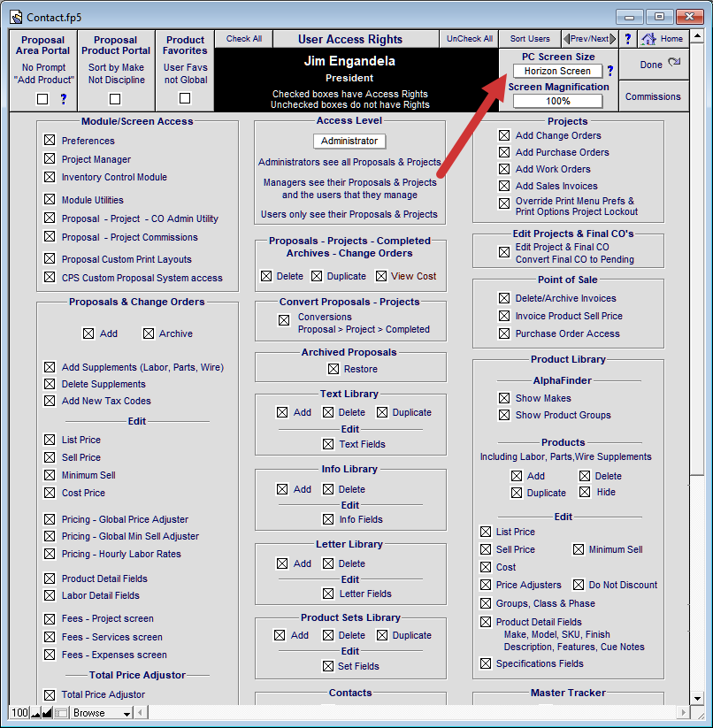Toggle Pricing - Hourly Labor Rates checkbox
713x728 pixels.
pos(50,554)
